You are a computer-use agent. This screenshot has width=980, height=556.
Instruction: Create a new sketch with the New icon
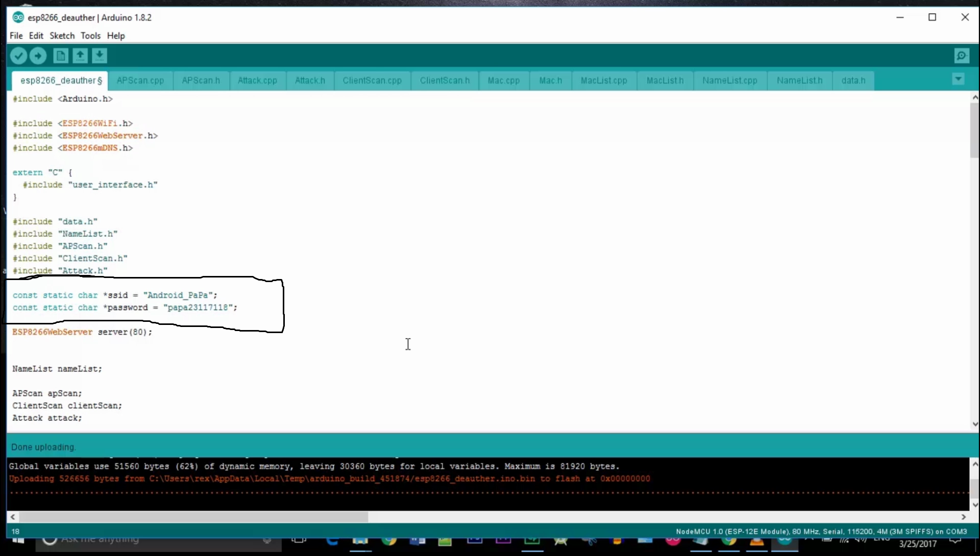[61, 56]
